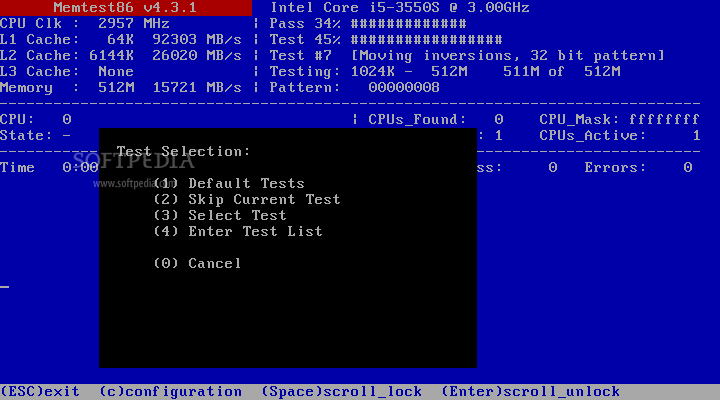Click the CPUs_Active label
Image resolution: width=720 pixels, height=400 pixels.
[592, 136]
